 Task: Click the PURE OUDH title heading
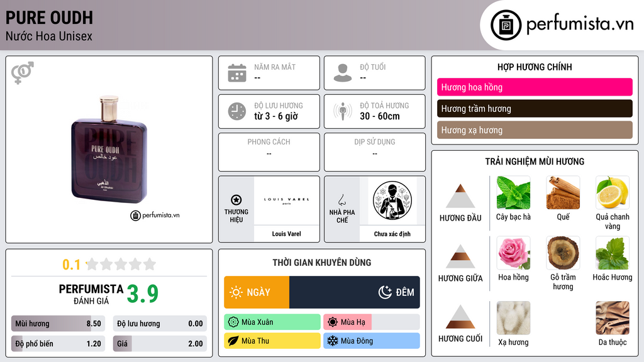49,18
